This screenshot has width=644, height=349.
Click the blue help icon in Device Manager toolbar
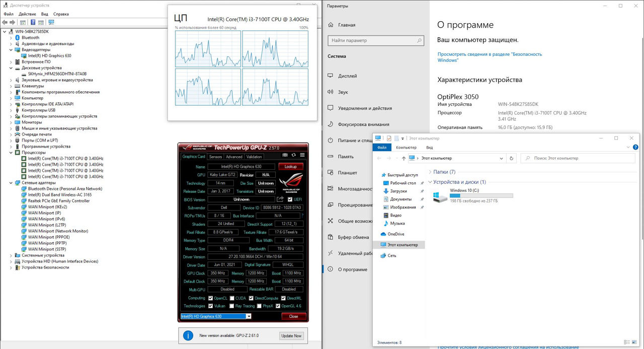pyautogui.click(x=33, y=22)
